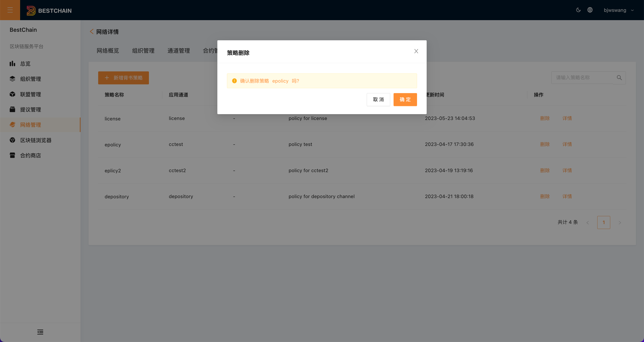Go to pagination page 1

tap(604, 222)
